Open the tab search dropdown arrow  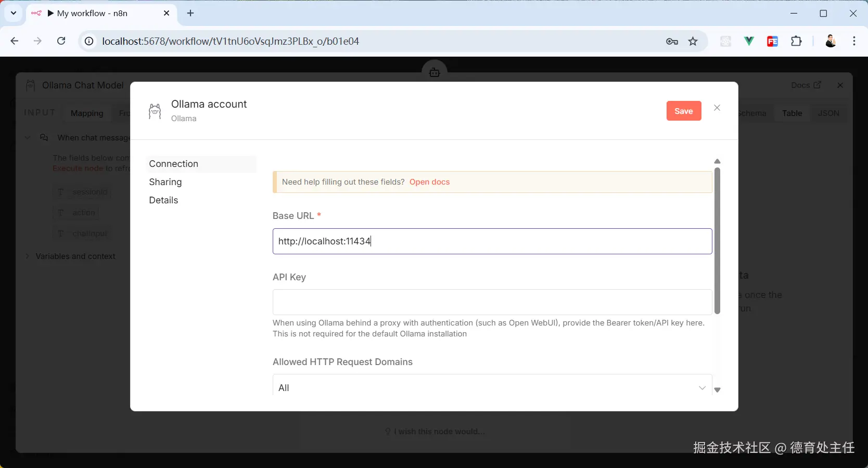[x=13, y=13]
